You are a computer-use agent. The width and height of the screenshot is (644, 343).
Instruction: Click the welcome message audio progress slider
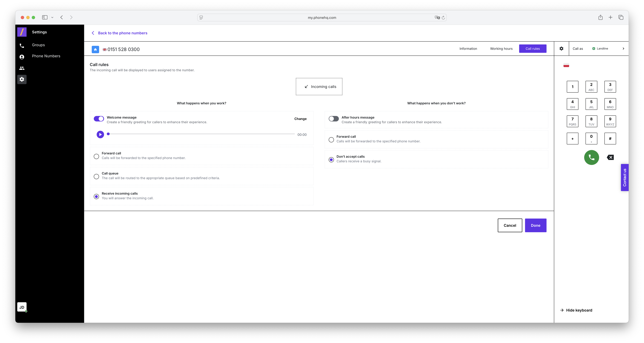[x=201, y=134]
